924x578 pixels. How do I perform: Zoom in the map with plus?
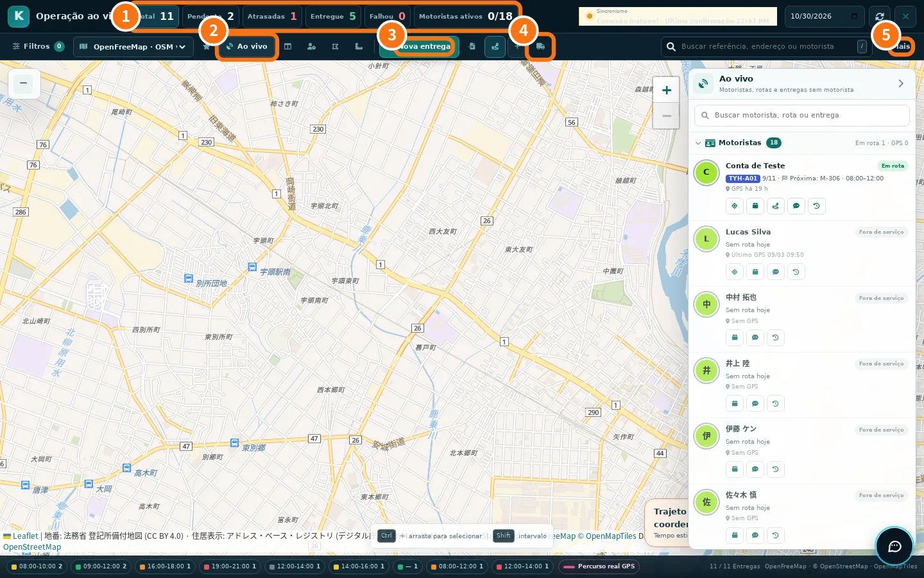tap(666, 91)
